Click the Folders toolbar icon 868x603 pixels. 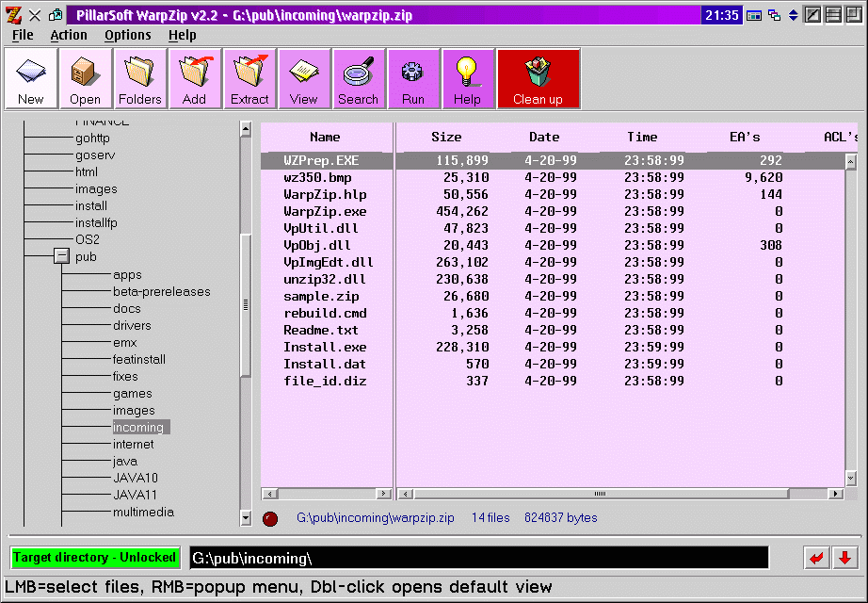139,78
